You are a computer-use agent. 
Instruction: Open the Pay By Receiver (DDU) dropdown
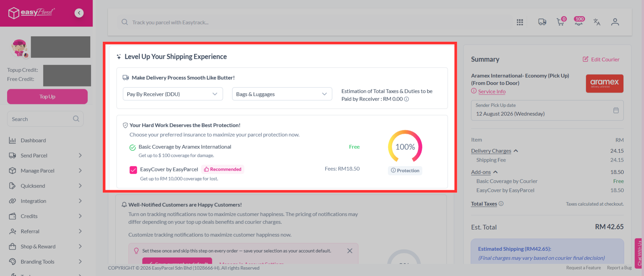tap(173, 94)
